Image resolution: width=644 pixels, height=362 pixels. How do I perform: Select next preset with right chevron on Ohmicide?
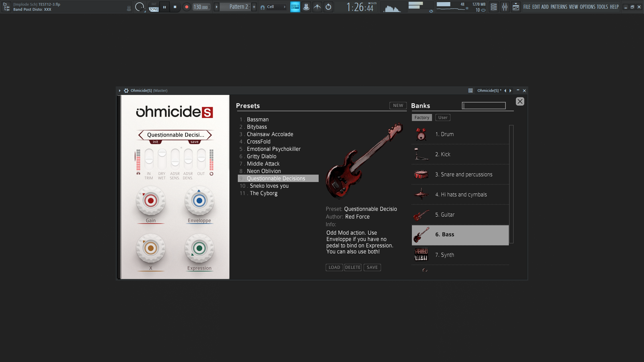(x=209, y=135)
